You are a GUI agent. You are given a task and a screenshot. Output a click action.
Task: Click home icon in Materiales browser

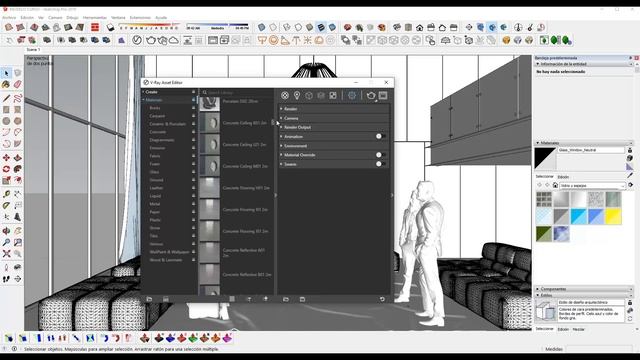point(555,185)
